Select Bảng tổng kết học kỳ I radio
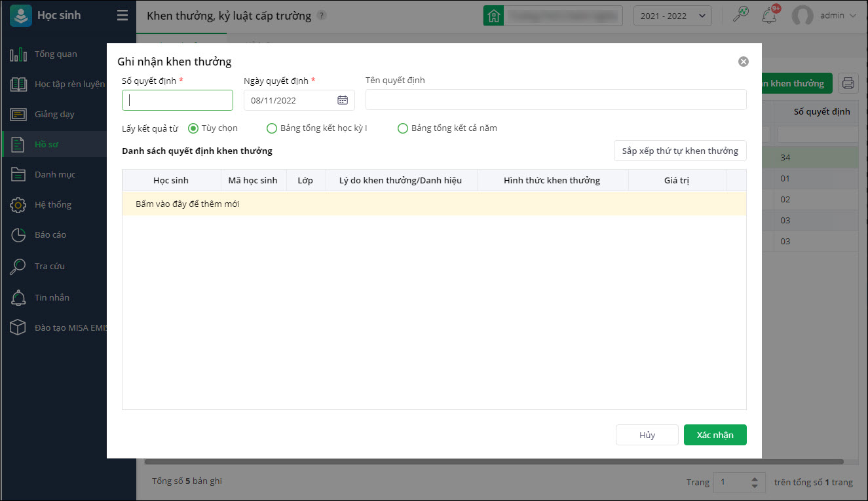Viewport: 868px width, 501px height. [x=272, y=128]
